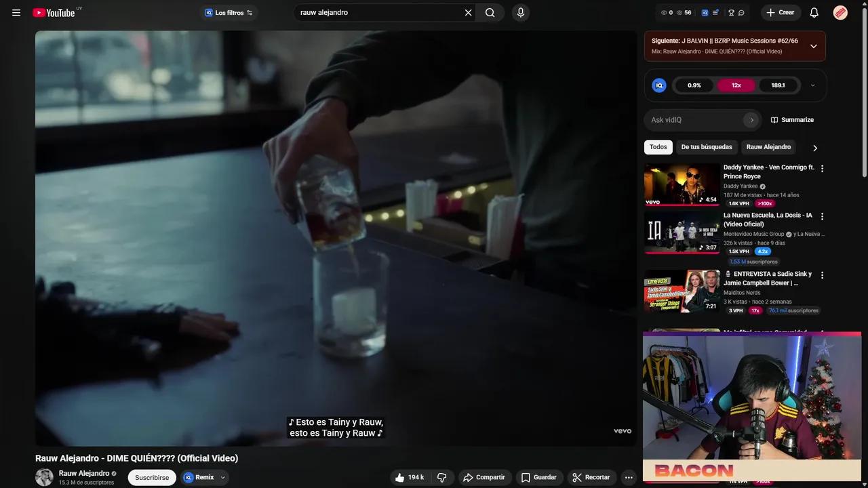Clear the search box text
Screen dimensions: 868x488
point(468,13)
